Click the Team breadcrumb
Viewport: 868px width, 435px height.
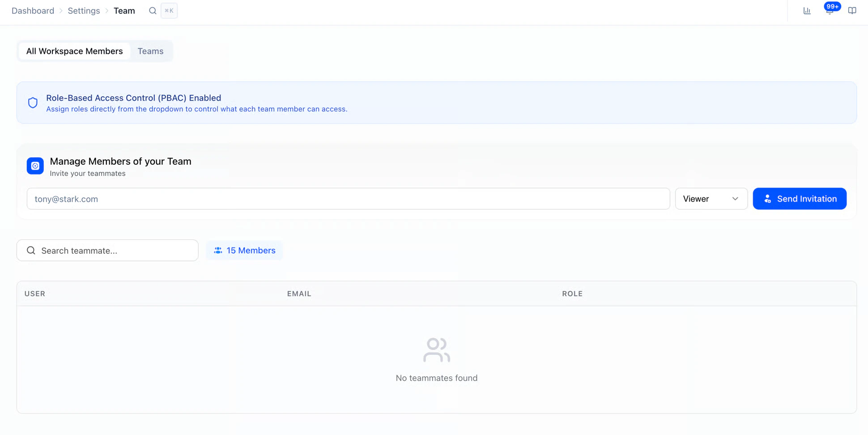(x=124, y=11)
